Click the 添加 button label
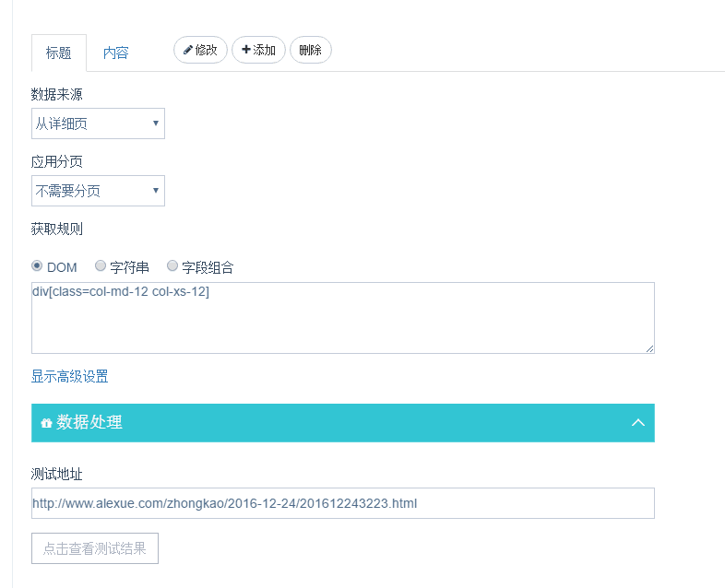The image size is (725, 588). [264, 50]
